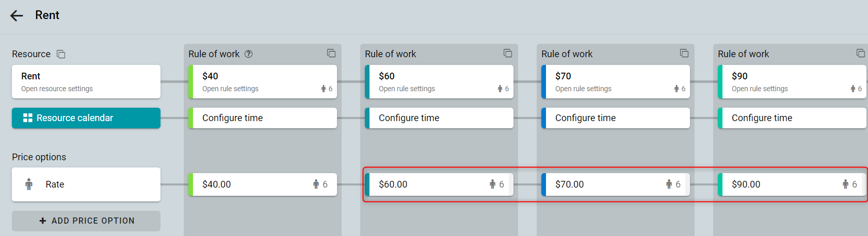The height and width of the screenshot is (236, 868).
Task: Copy the $90 rule of work column
Action: (861, 54)
